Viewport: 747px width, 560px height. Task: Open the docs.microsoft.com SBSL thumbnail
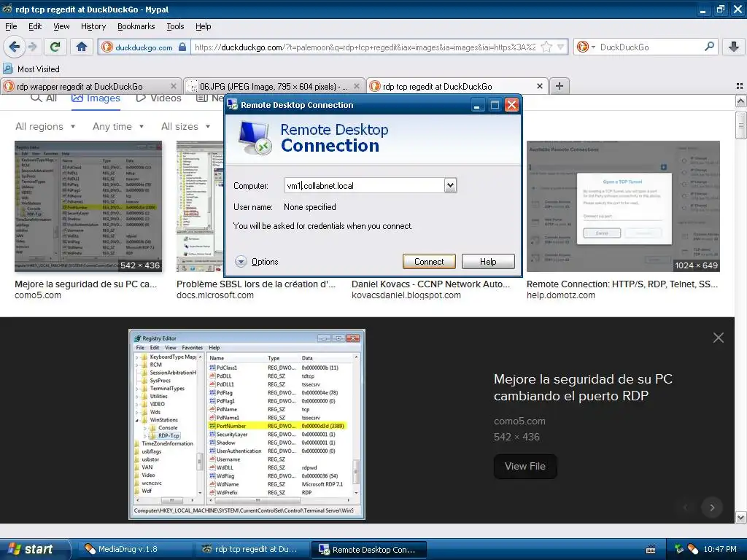pos(200,206)
